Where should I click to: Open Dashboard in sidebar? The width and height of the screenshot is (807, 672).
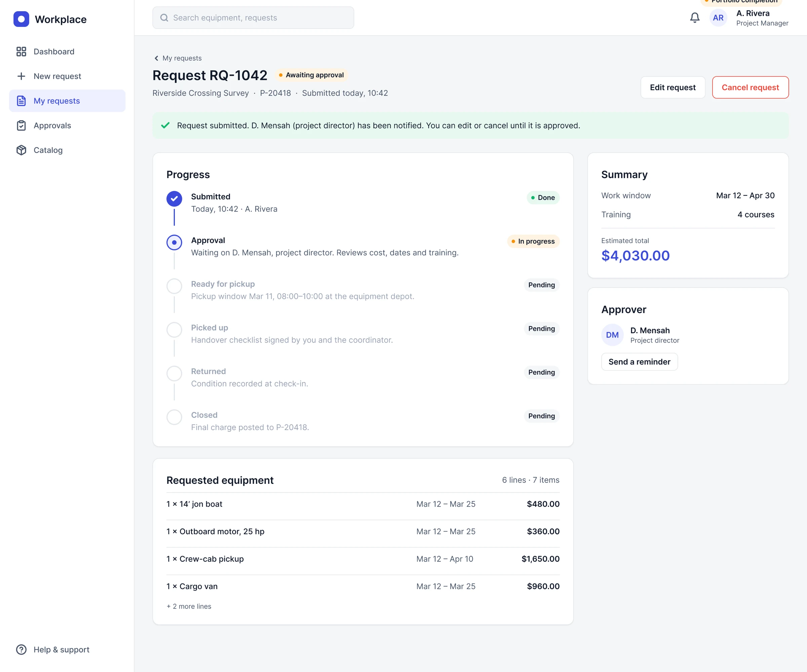pyautogui.click(x=67, y=51)
